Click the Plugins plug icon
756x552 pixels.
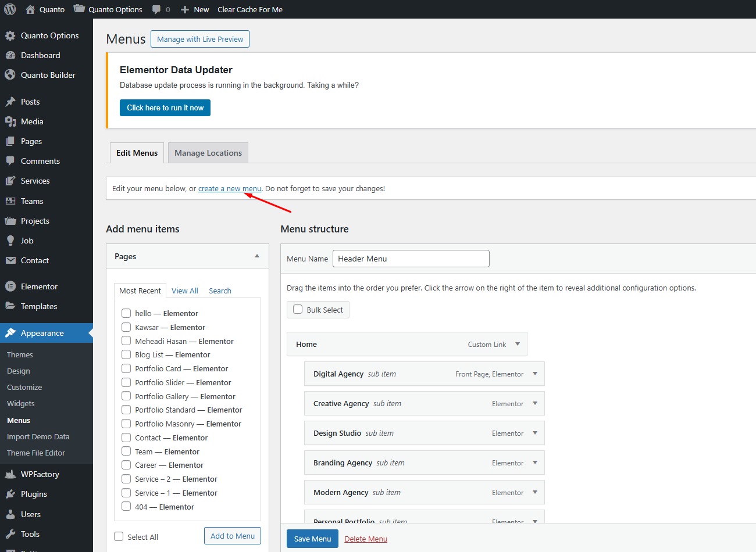pyautogui.click(x=10, y=494)
